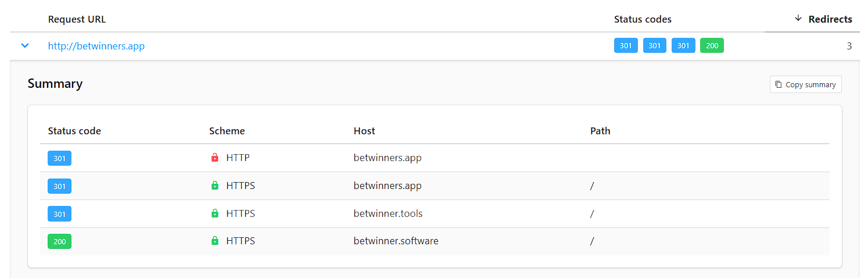Click the Status codes column header
868x278 pixels.
643,19
